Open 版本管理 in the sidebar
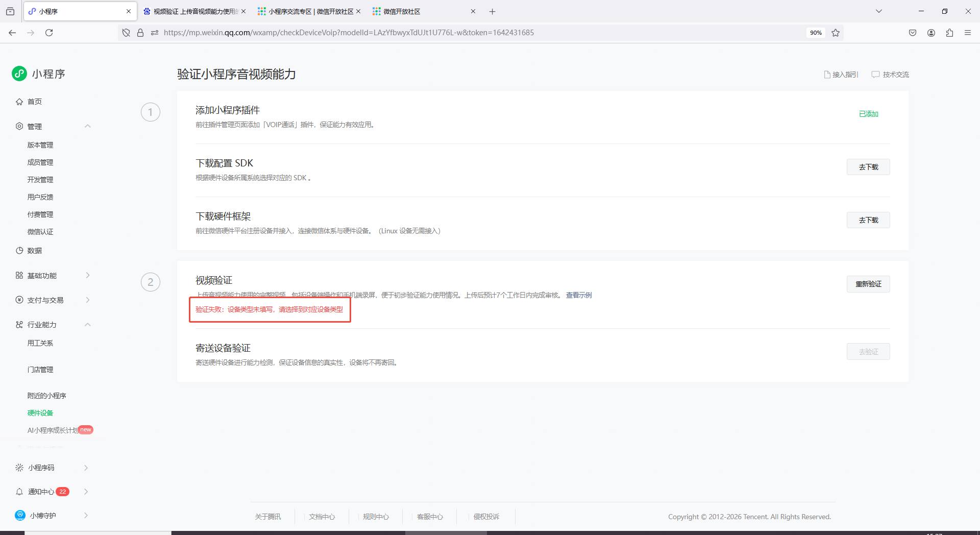Viewport: 980px width, 535px height. tap(40, 145)
